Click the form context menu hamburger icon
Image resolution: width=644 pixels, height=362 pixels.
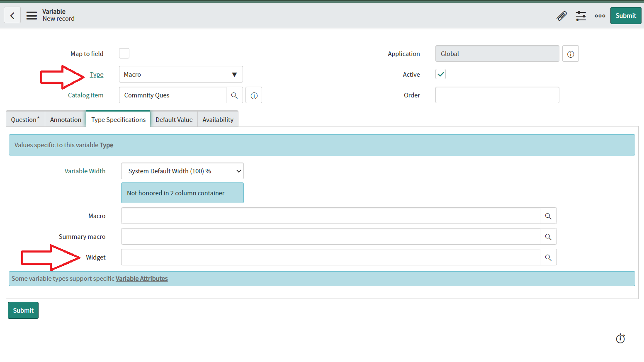click(32, 15)
